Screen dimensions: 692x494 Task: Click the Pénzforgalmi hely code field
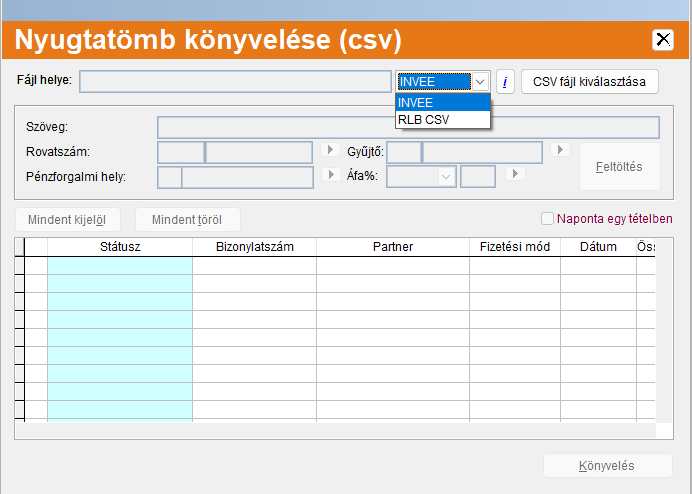click(169, 177)
